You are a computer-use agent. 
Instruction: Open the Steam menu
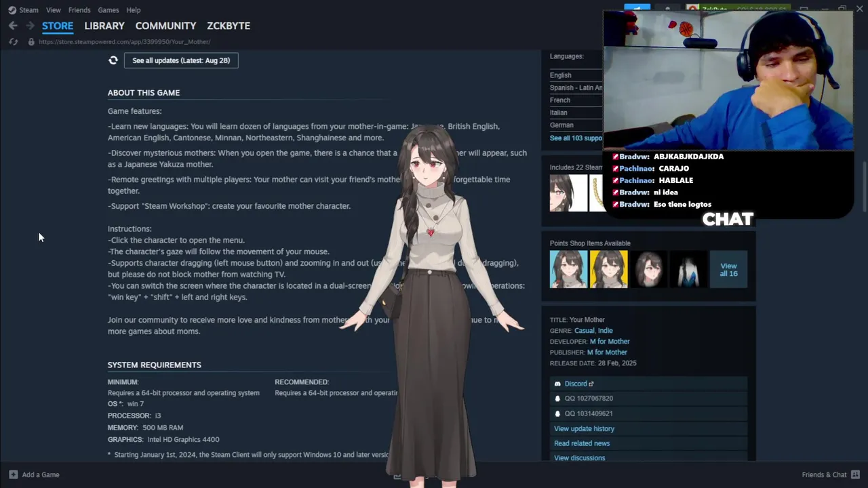point(28,10)
